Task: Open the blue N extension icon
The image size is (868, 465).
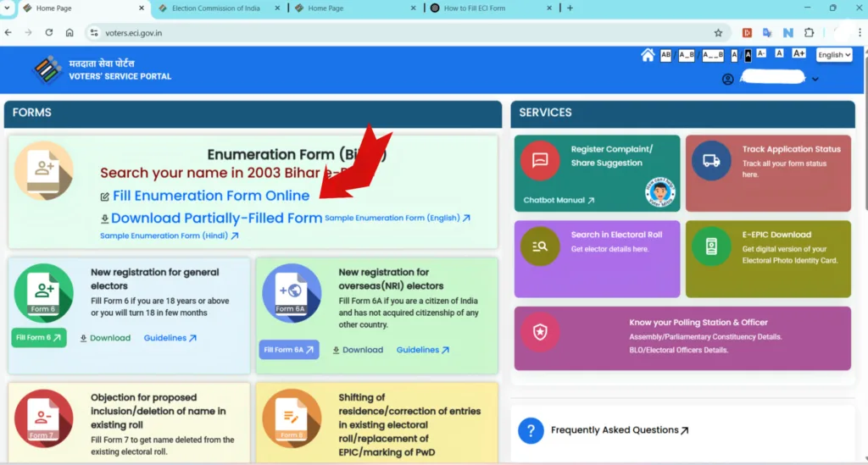Action: click(787, 33)
